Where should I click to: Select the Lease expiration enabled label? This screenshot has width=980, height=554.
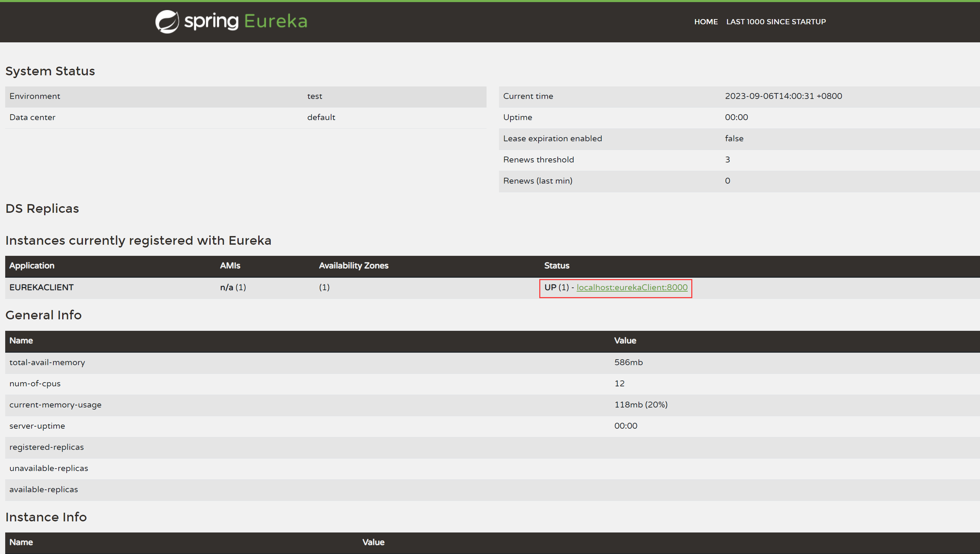pos(552,138)
